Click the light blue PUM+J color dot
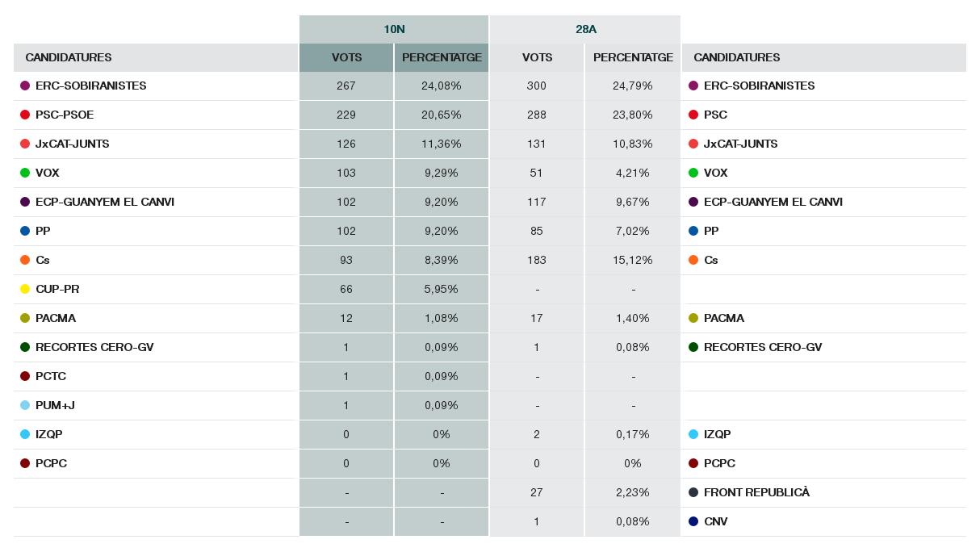 click(x=25, y=405)
